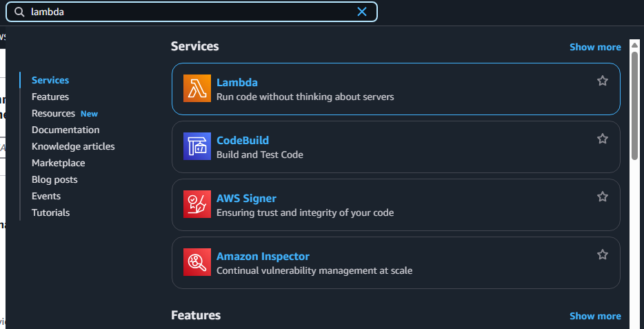Show more results under Services
Viewport: 644px width, 329px height.
[595, 47]
